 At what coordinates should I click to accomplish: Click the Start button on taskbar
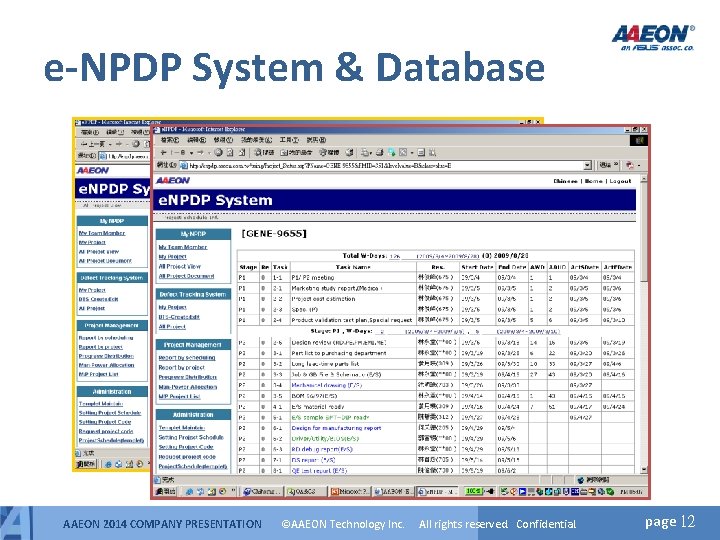coord(166,491)
